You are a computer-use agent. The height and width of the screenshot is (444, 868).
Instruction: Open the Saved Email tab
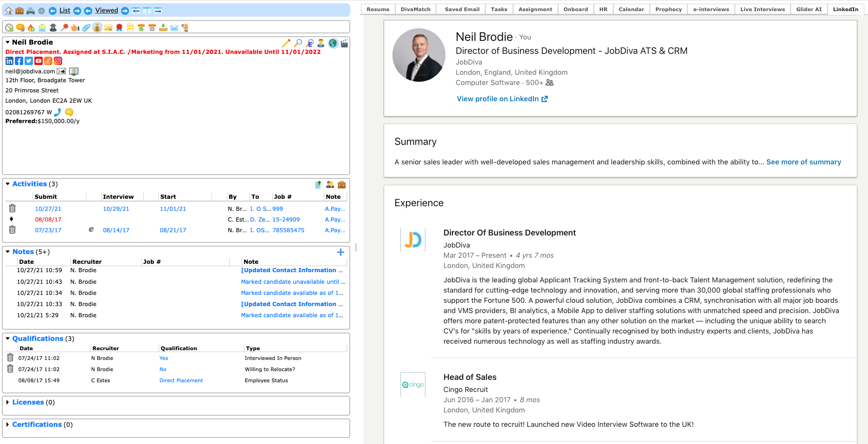point(462,9)
